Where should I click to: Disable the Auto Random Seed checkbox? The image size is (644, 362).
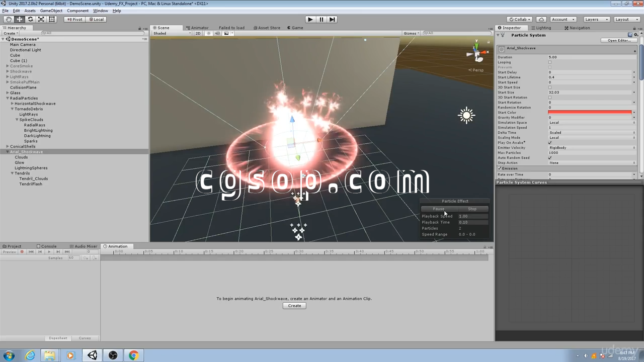[x=550, y=158]
